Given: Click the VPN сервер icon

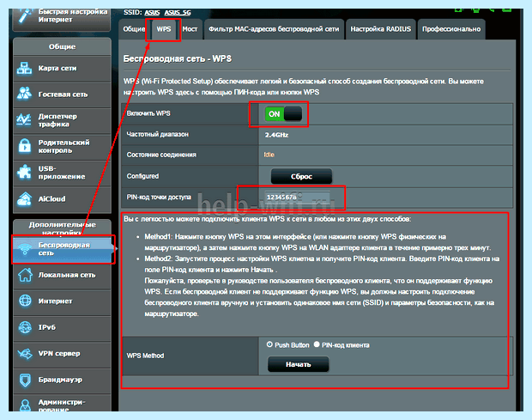Looking at the screenshot, I should coord(25,354).
